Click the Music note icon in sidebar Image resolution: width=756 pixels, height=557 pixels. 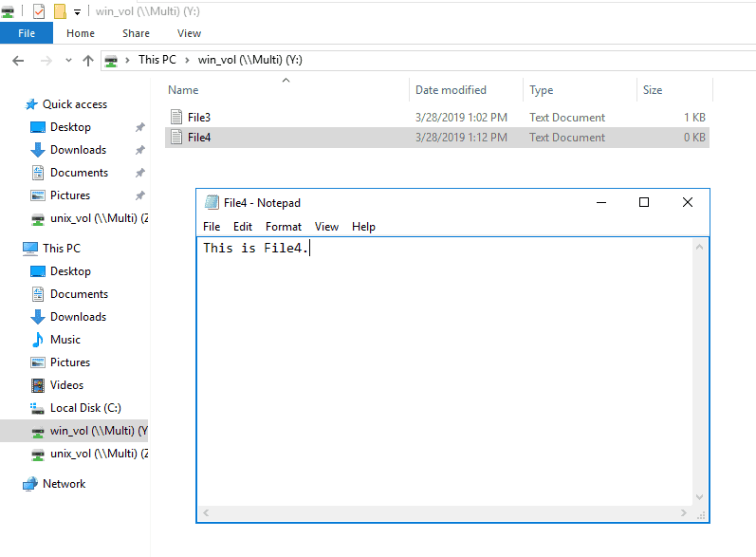pyautogui.click(x=38, y=340)
